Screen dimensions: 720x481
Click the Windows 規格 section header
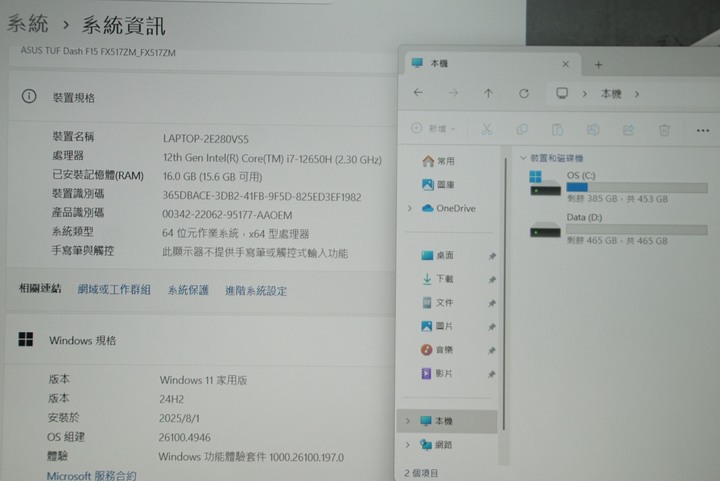[200, 341]
